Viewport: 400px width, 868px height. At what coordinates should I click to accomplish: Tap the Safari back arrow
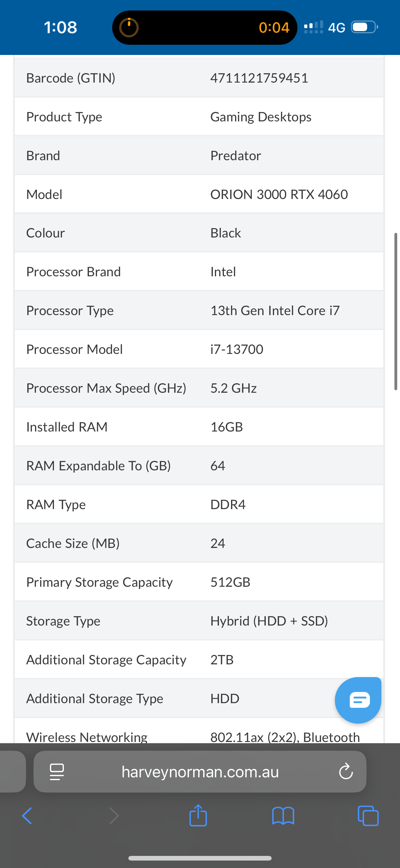[x=27, y=816]
